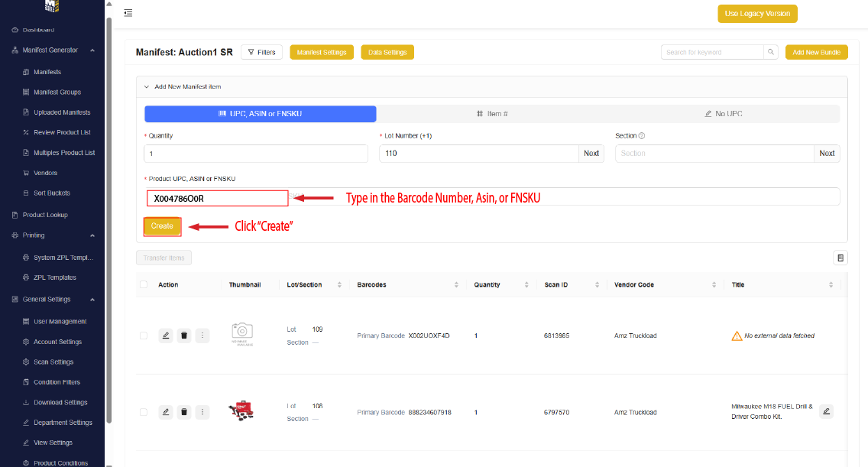This screenshot has height=467, width=868.
Task: Click the search magnifier icon
Action: tap(771, 52)
